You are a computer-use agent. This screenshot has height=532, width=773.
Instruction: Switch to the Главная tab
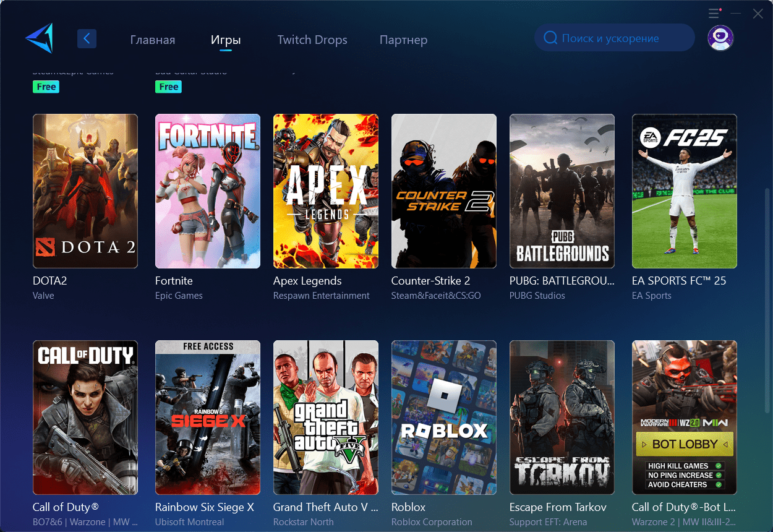click(153, 40)
